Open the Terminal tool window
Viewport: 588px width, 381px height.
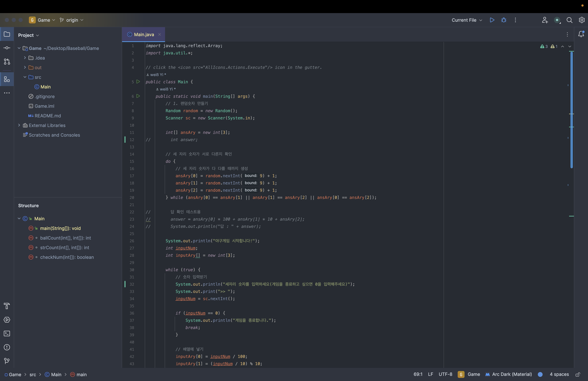(x=7, y=334)
